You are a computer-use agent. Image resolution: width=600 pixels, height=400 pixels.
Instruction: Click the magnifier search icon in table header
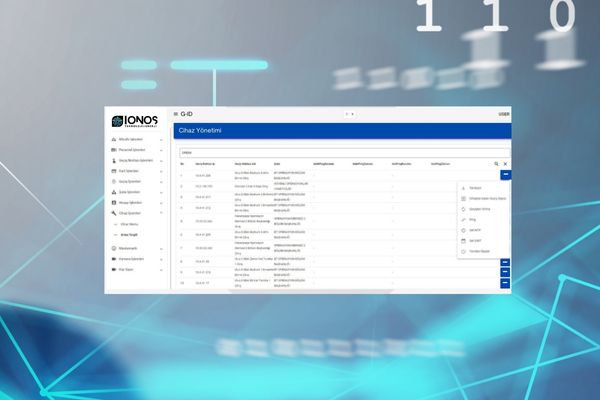496,163
